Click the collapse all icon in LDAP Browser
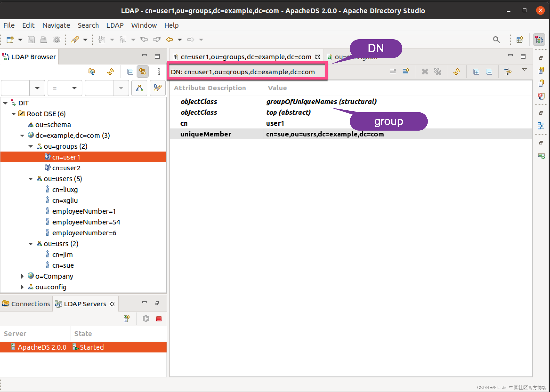The image size is (550, 392). point(130,72)
